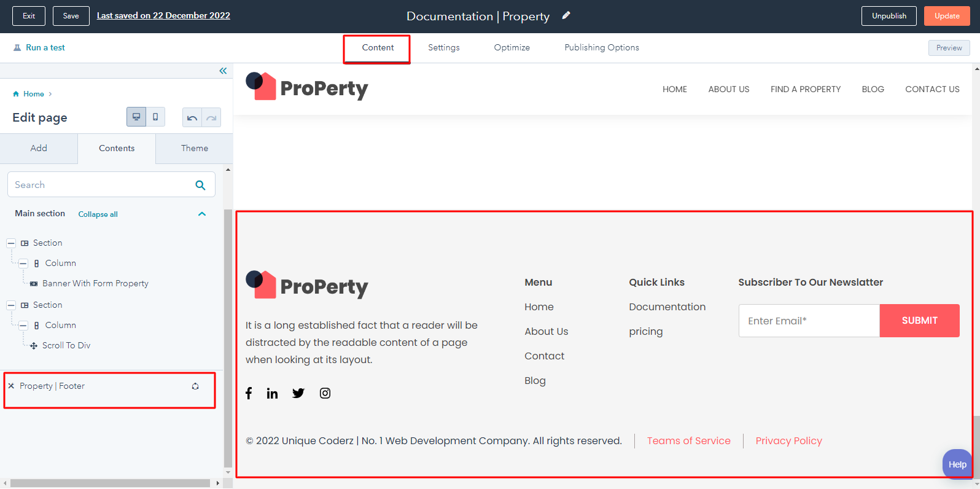Select Banner With Form Property module
Viewport: 980px width, 489px height.
(x=95, y=284)
